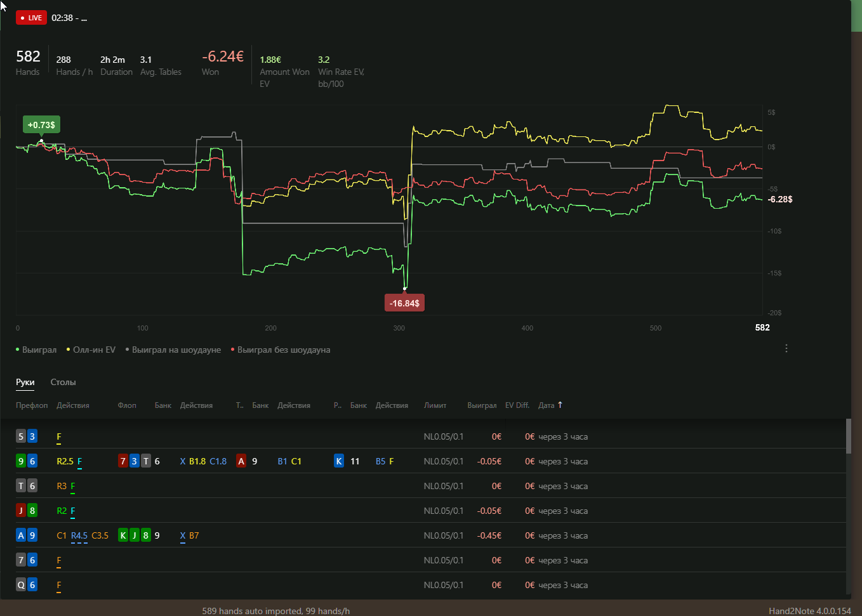Click the R2.5 preflop action
Image resolution: width=862 pixels, height=616 pixels.
[x=65, y=461]
